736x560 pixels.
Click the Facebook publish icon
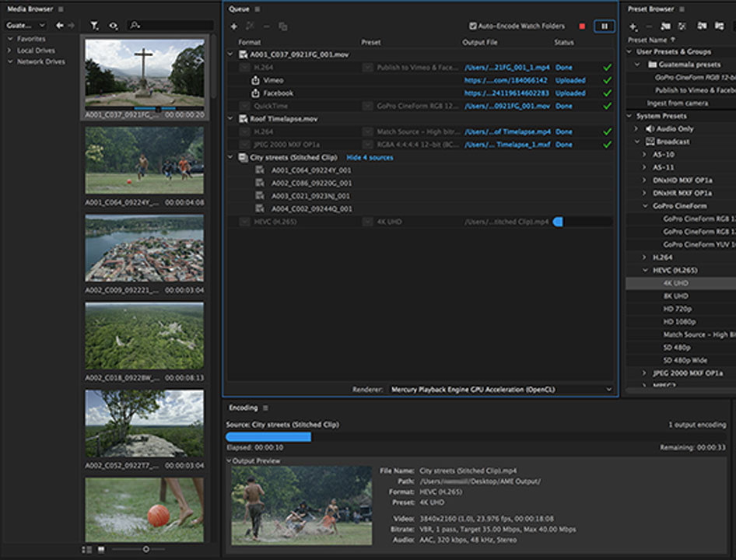coord(255,93)
